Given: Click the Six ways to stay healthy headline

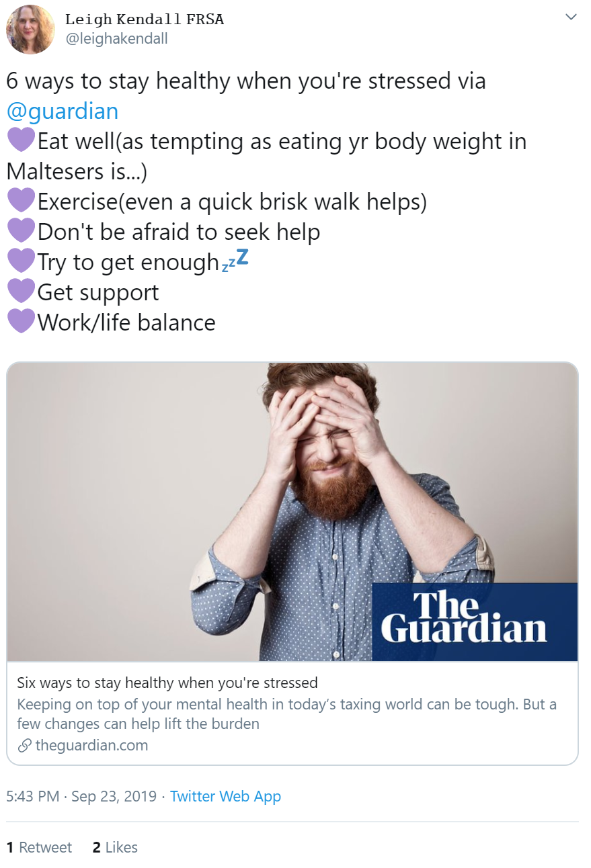Looking at the screenshot, I should pos(167,683).
